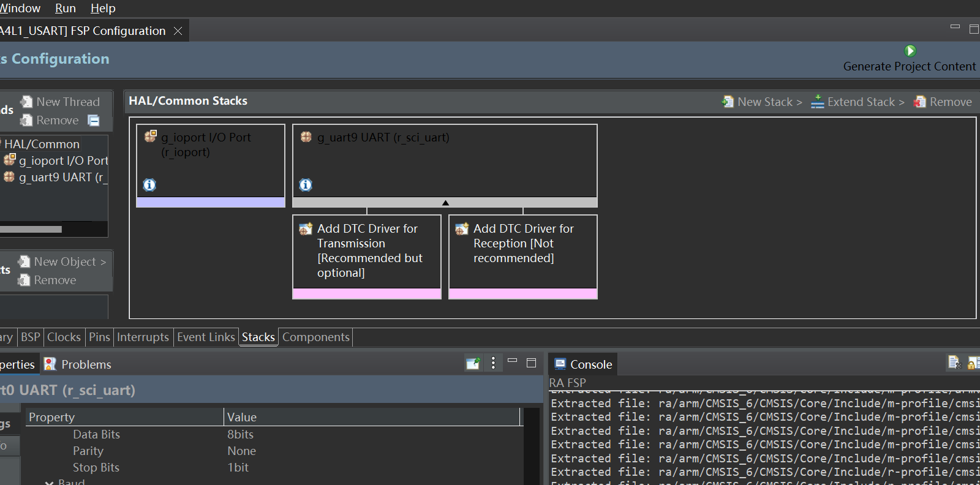Collapse g_uart9 stack using triangle arrow

pyautogui.click(x=445, y=203)
